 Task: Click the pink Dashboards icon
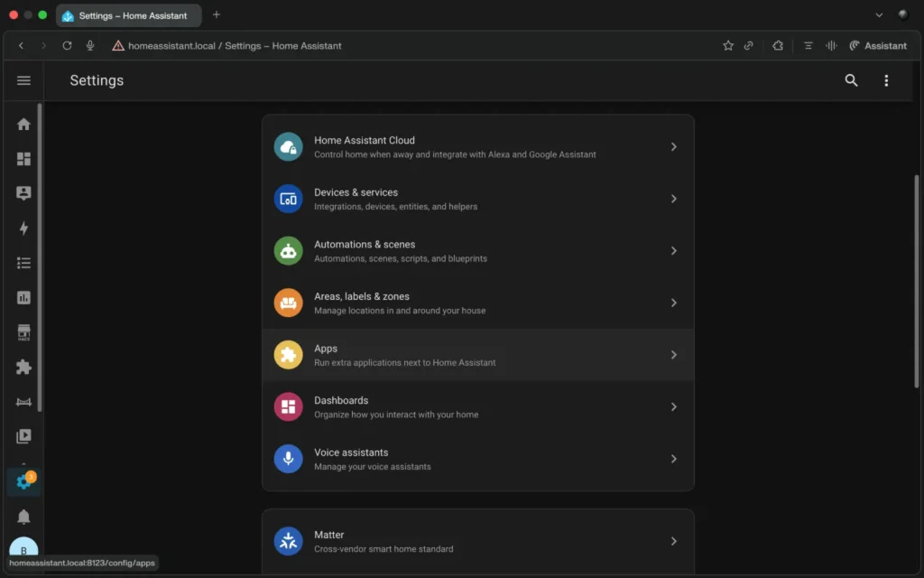288,406
